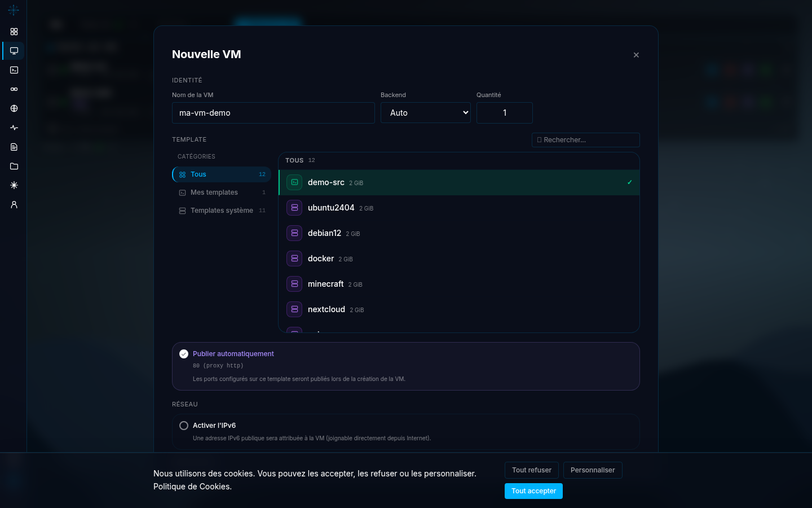Select the demo-src template row
812x508 pixels.
click(459, 182)
